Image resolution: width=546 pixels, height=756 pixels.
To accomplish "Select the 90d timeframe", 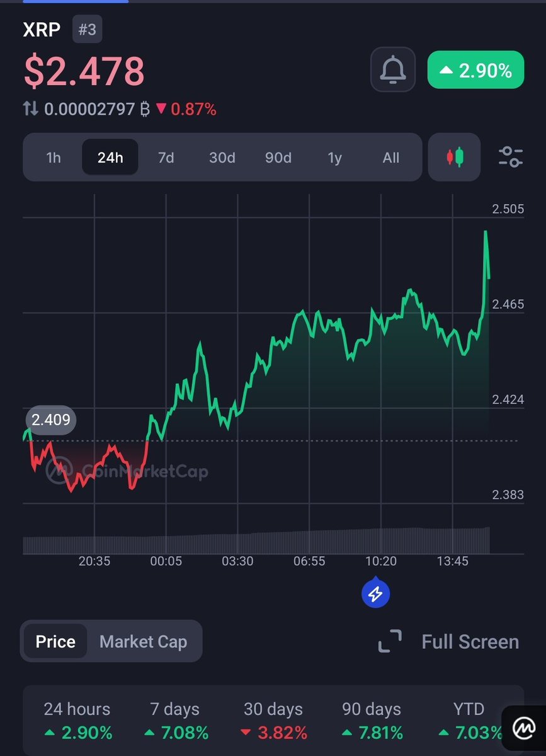I will click(x=278, y=157).
